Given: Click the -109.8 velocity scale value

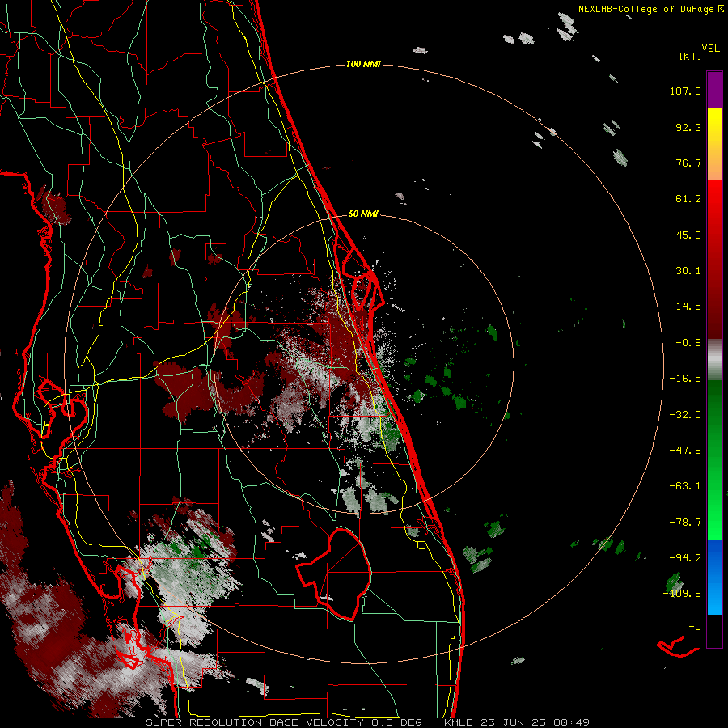Looking at the screenshot, I should point(682,594).
